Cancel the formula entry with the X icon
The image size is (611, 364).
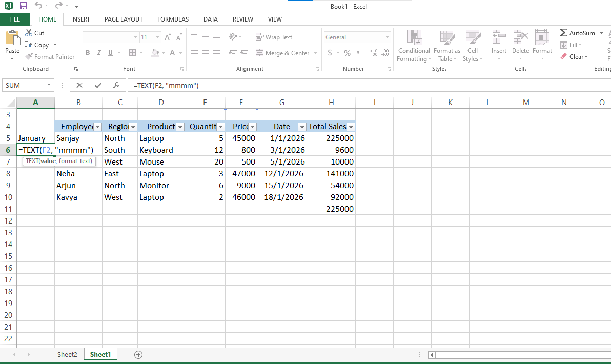click(x=79, y=86)
